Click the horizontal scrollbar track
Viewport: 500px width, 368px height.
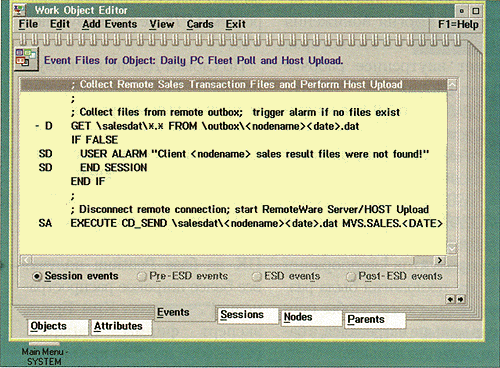tap(233, 260)
